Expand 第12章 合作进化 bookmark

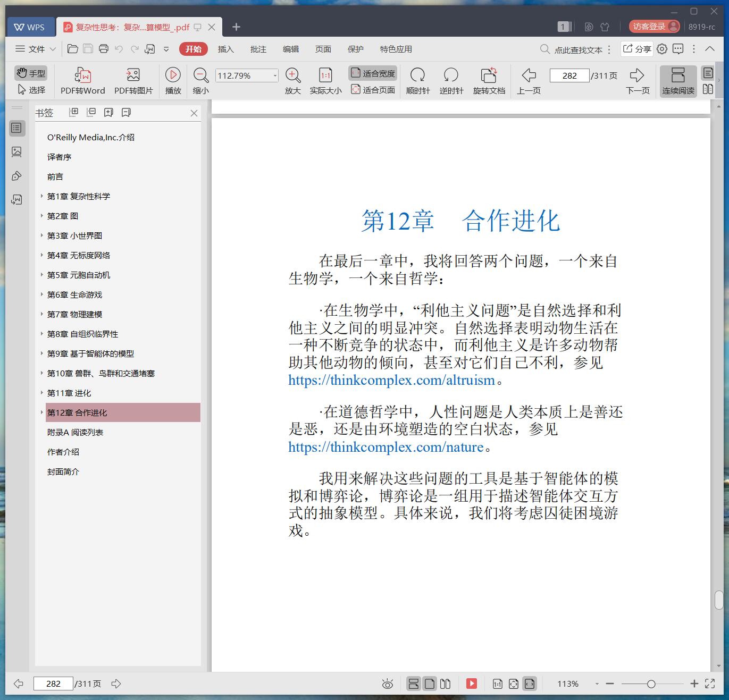coord(42,412)
